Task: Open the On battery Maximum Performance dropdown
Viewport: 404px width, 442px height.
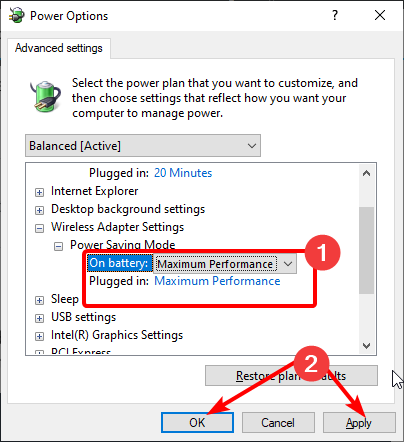Action: click(225, 264)
